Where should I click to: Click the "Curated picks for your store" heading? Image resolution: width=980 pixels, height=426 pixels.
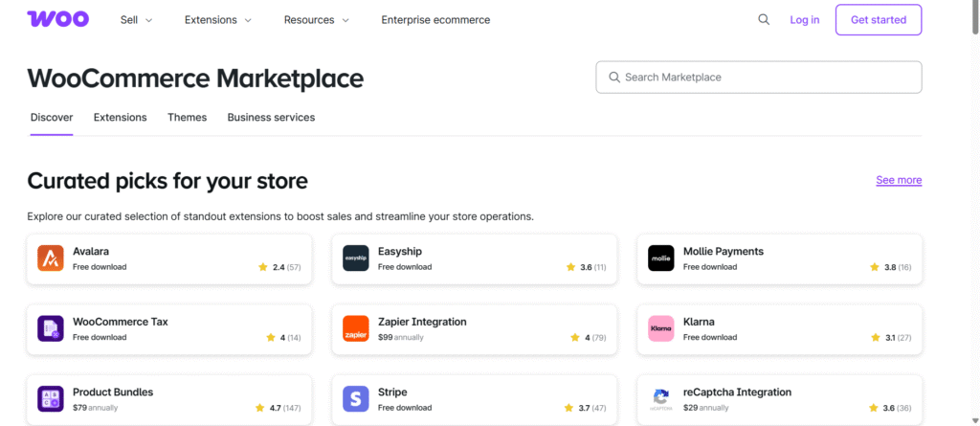coord(167,182)
